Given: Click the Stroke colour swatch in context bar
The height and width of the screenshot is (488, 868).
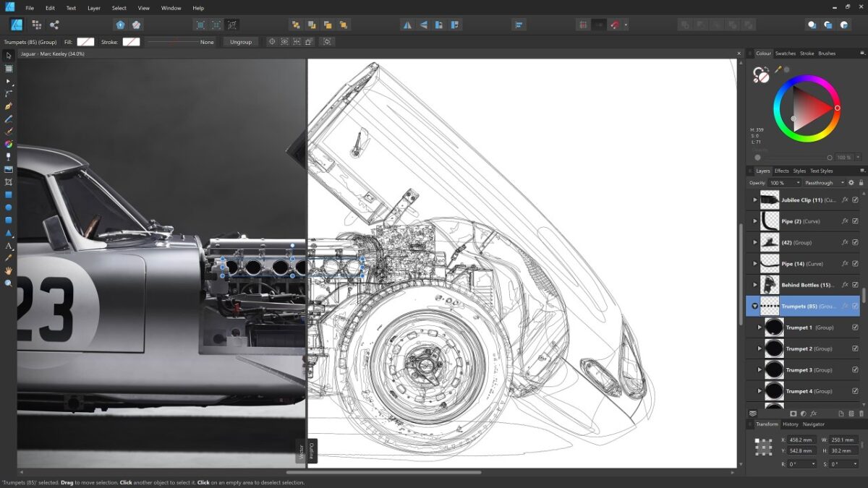Looking at the screenshot, I should [131, 42].
